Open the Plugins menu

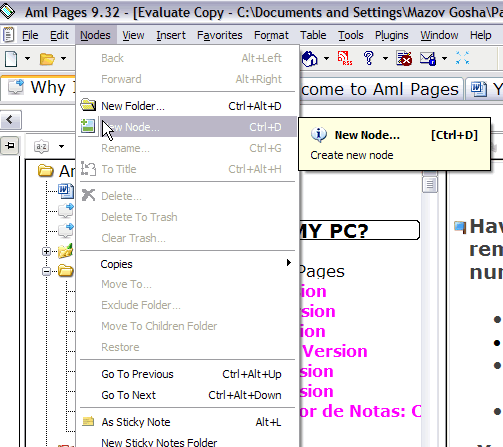coord(392,35)
